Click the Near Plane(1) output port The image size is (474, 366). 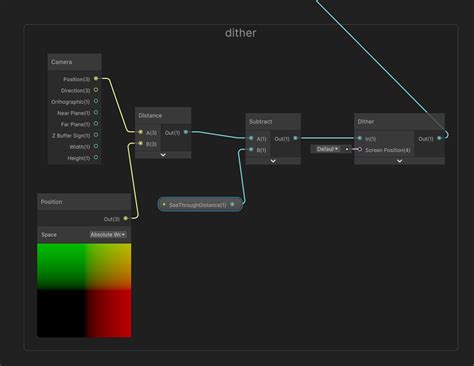pyautogui.click(x=96, y=112)
